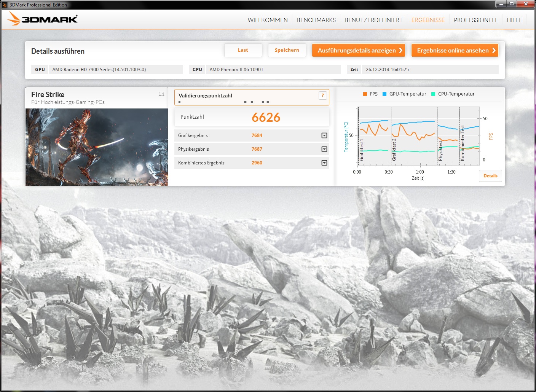Click the Physikergebnis value 7687

[257, 149]
